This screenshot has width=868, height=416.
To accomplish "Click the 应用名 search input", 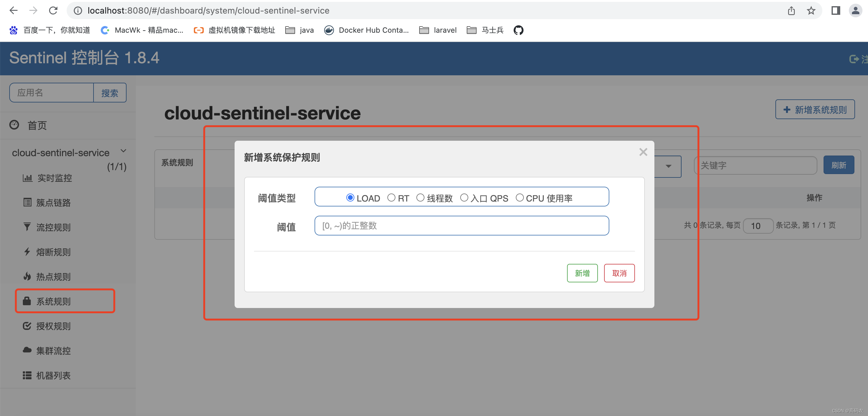I will tap(52, 93).
